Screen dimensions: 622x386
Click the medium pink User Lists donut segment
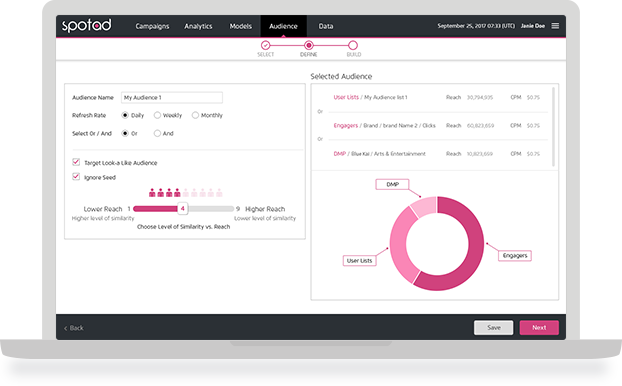coord(399,246)
